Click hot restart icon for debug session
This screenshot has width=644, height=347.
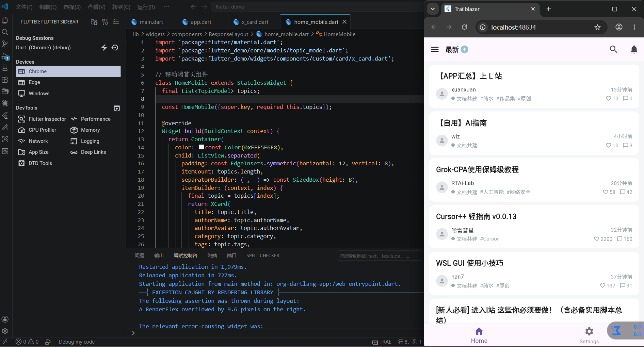(115, 48)
